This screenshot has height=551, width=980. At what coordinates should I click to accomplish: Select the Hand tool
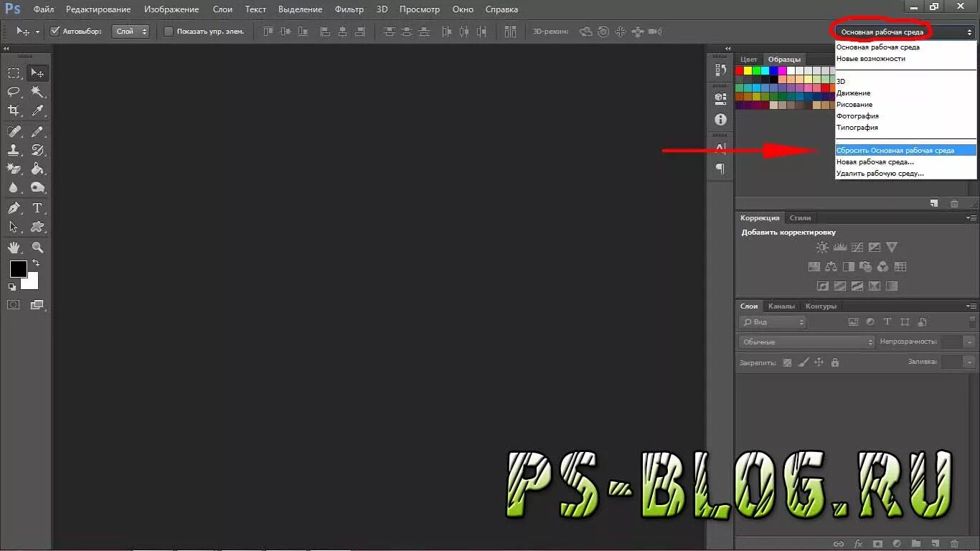pos(13,246)
